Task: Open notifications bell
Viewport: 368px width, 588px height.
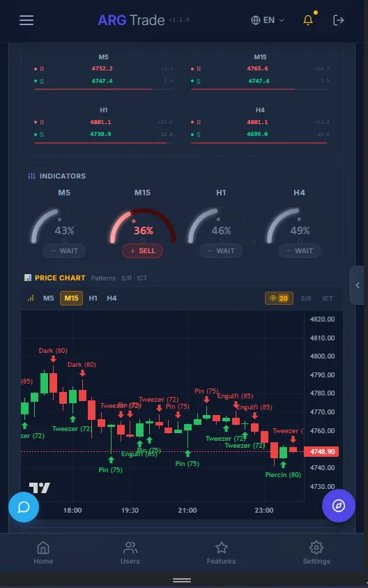Action: [x=309, y=20]
